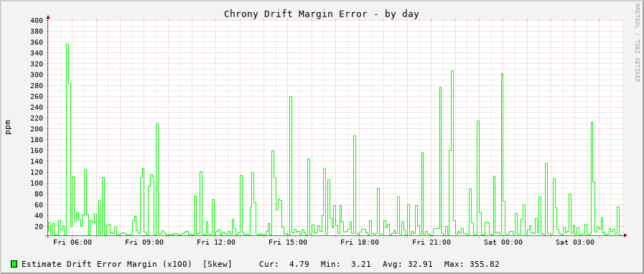This screenshot has height=274, width=644.
Task: Click the 'Cur: 4.79' value
Action: [x=284, y=264]
